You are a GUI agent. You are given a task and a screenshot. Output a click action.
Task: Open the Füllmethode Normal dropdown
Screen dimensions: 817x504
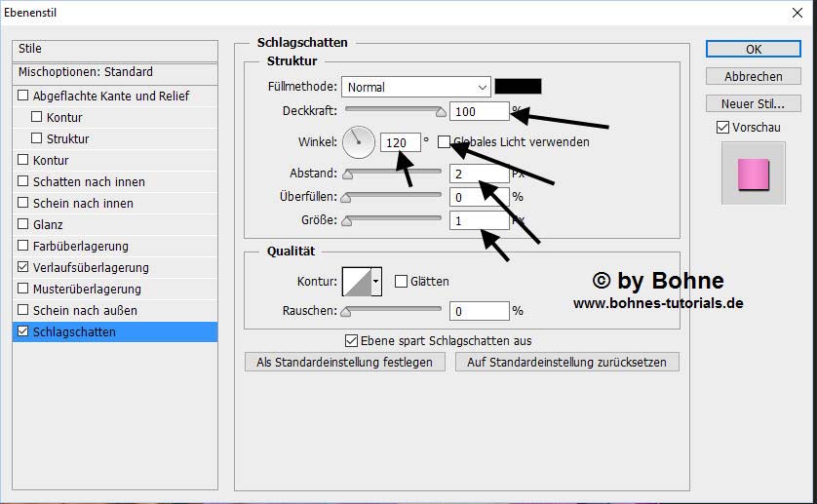tap(415, 87)
